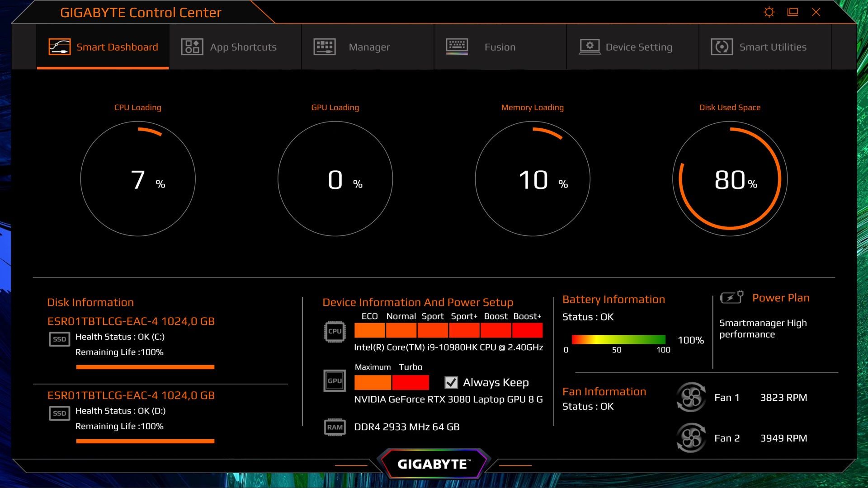Click the 3823 RPM fan speed value
This screenshot has width=868, height=488.
pyautogui.click(x=783, y=398)
